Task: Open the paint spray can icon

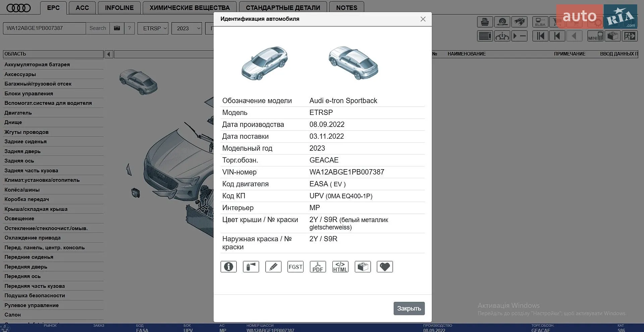Action: [x=251, y=267]
